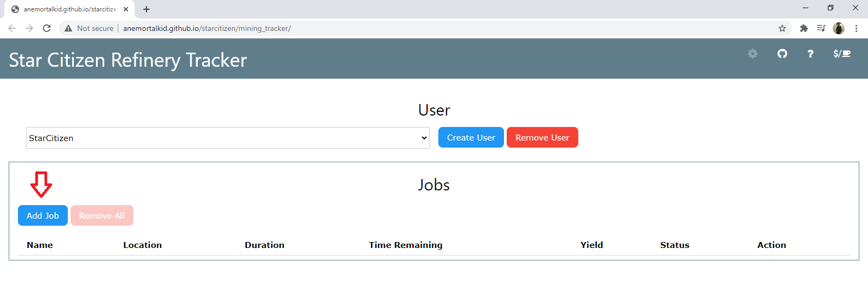Click the Create User button
This screenshot has height=293, width=868.
click(471, 137)
